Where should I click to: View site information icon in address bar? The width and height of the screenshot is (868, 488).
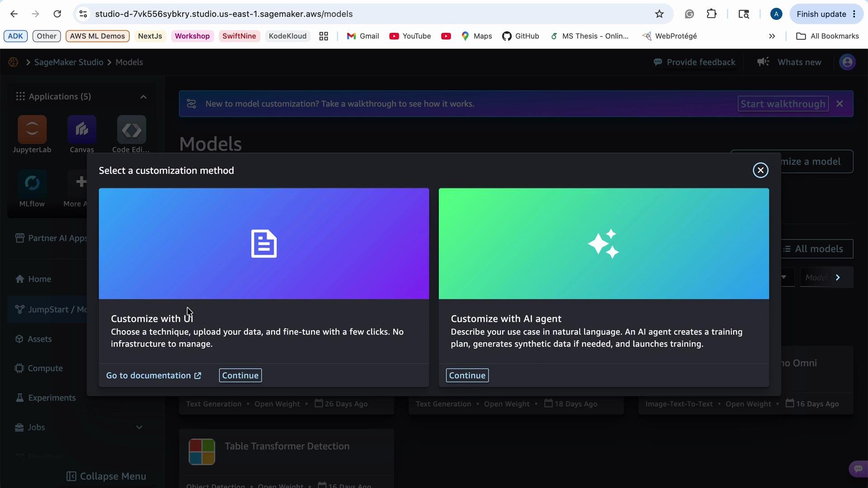click(x=83, y=14)
